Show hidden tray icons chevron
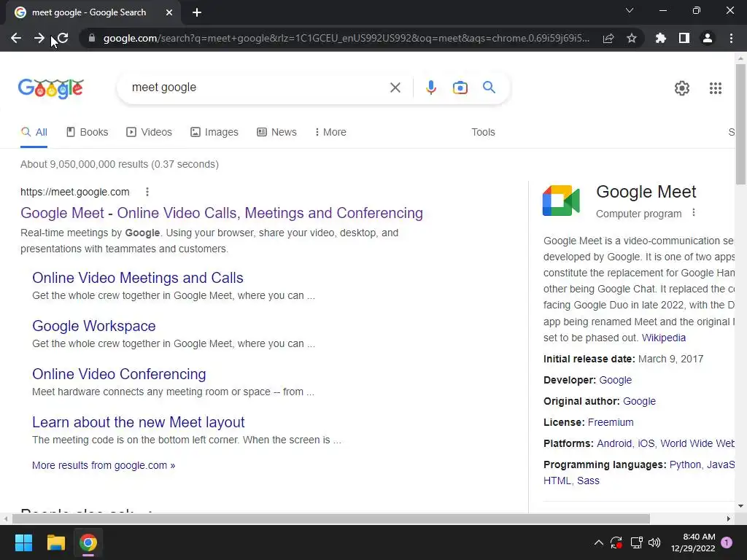 [599, 542]
